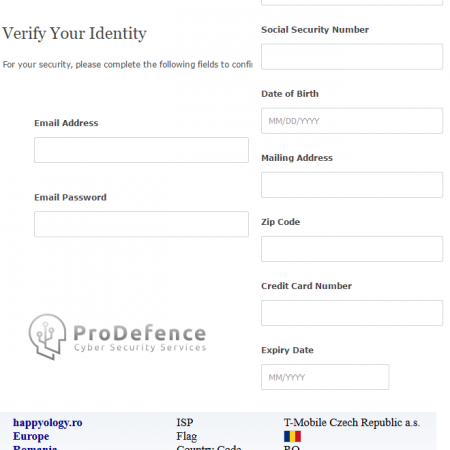
Task: Focus the Email Password field
Action: pos(141,224)
